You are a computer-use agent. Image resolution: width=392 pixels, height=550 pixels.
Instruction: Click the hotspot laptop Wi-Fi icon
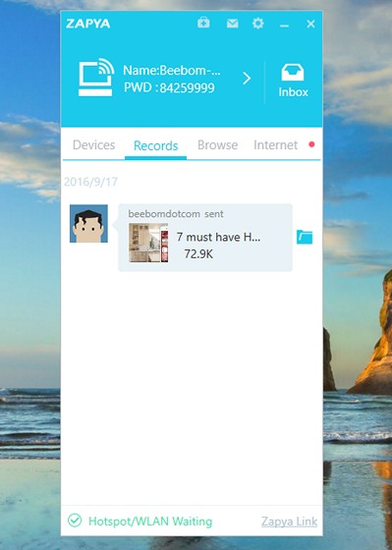tap(96, 78)
